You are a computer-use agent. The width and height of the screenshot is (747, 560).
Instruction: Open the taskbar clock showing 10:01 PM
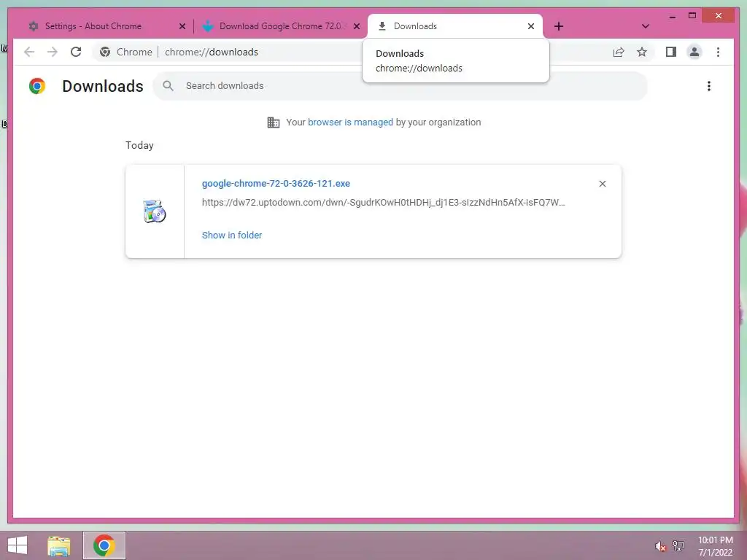pyautogui.click(x=716, y=546)
